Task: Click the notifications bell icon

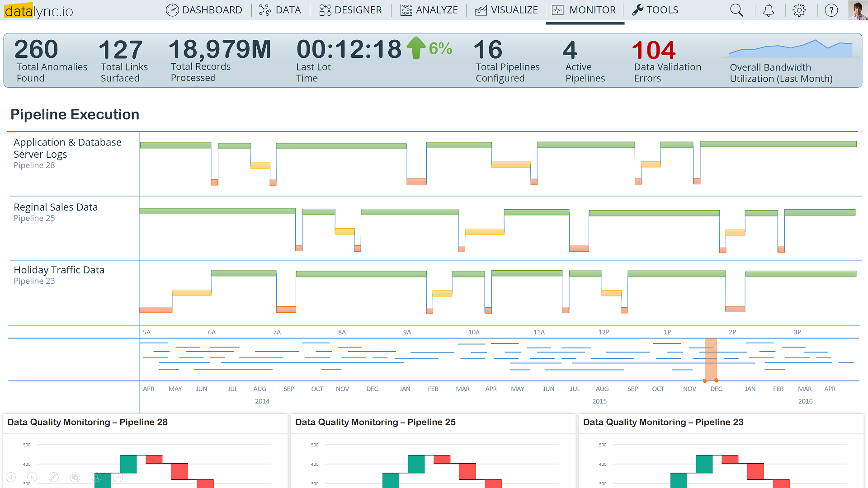Action: tap(769, 10)
